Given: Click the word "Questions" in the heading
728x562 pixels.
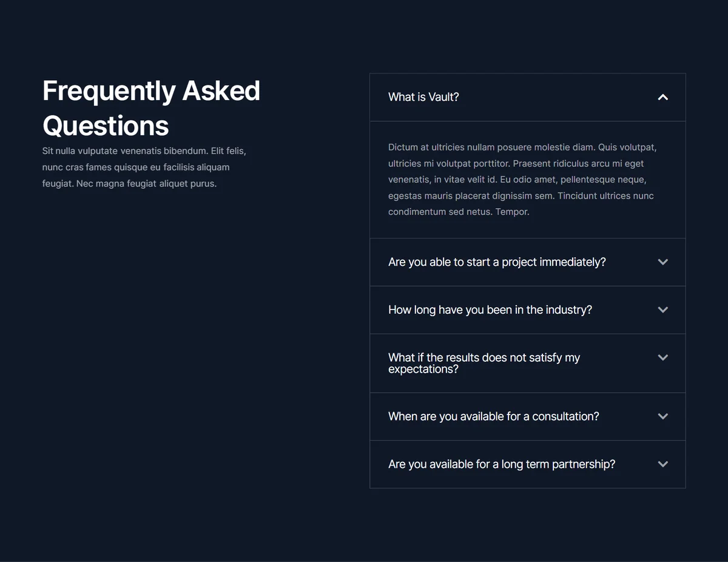Looking at the screenshot, I should [x=106, y=126].
